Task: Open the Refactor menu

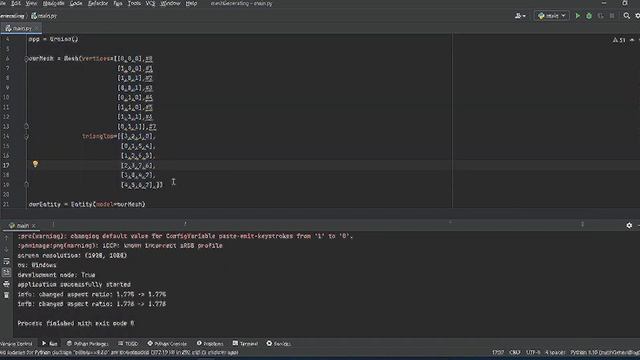Action: pyautogui.click(x=98, y=3)
